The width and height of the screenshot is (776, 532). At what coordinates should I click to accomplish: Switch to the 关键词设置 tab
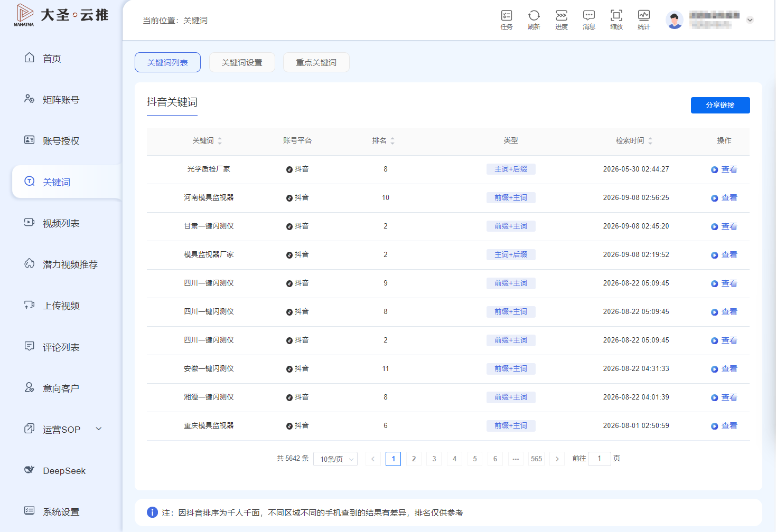pyautogui.click(x=242, y=62)
